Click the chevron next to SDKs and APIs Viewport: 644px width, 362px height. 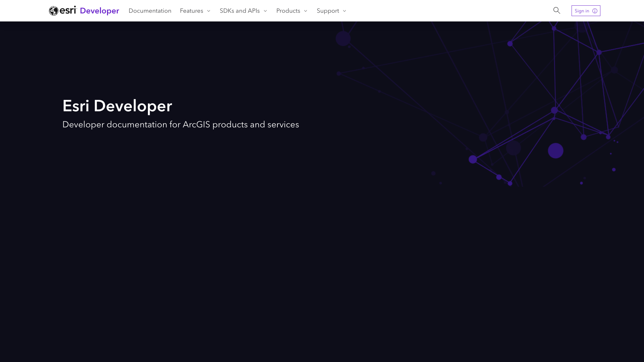(265, 11)
